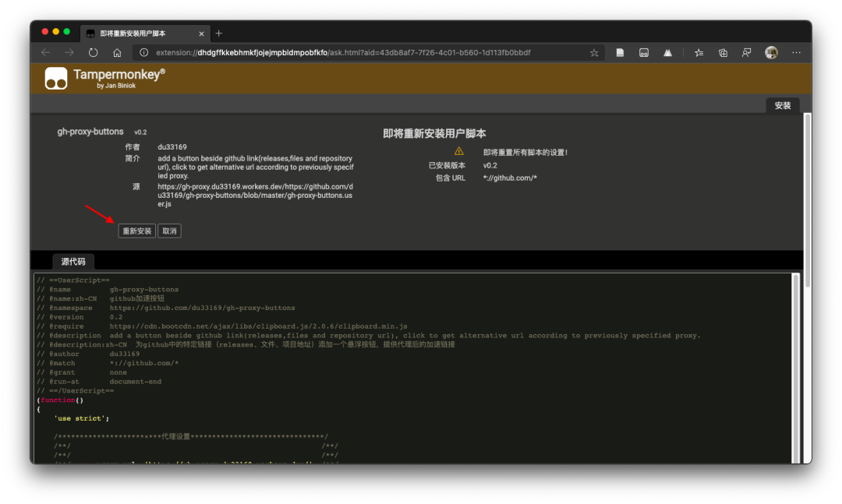Select the 即将重新安装用户脚本 browser tab

coord(144,33)
